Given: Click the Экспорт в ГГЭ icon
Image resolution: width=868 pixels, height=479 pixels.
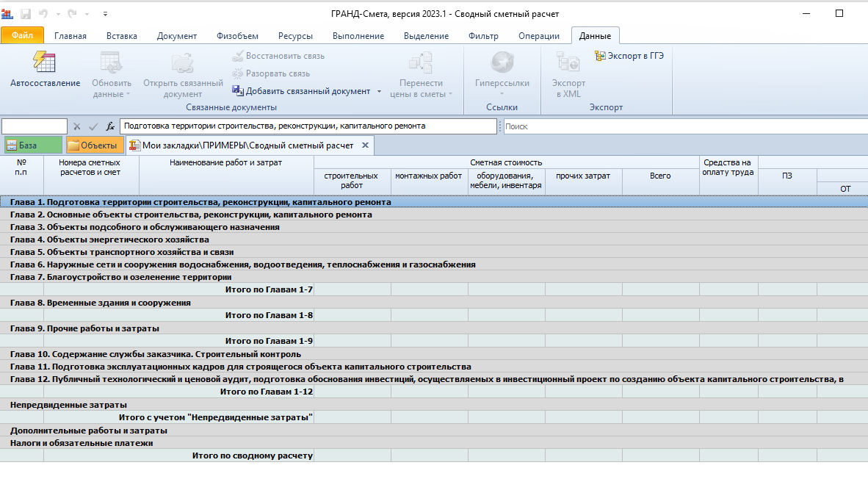Looking at the screenshot, I should 599,56.
